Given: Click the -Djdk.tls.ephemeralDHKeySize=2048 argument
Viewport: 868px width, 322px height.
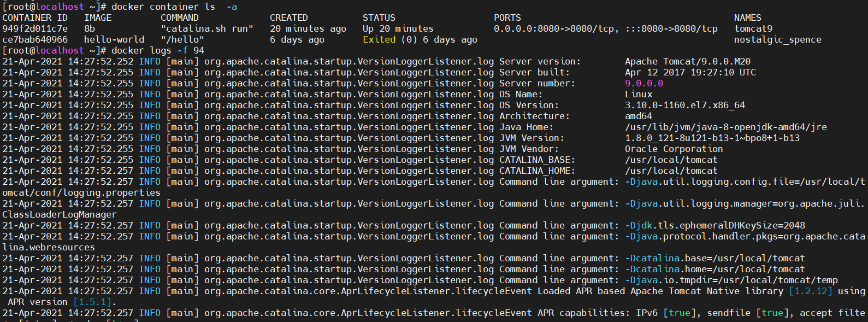Looking at the screenshot, I should point(715,225).
